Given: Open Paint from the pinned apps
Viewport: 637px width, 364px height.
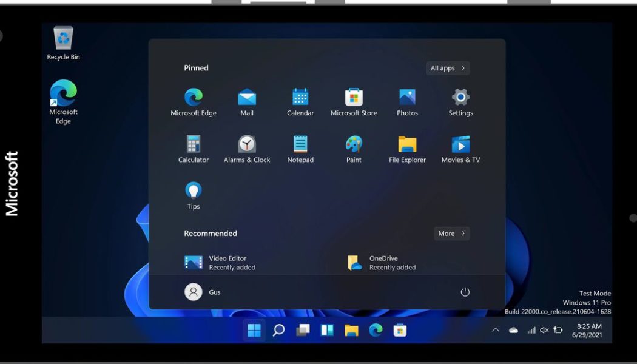Looking at the screenshot, I should (354, 146).
